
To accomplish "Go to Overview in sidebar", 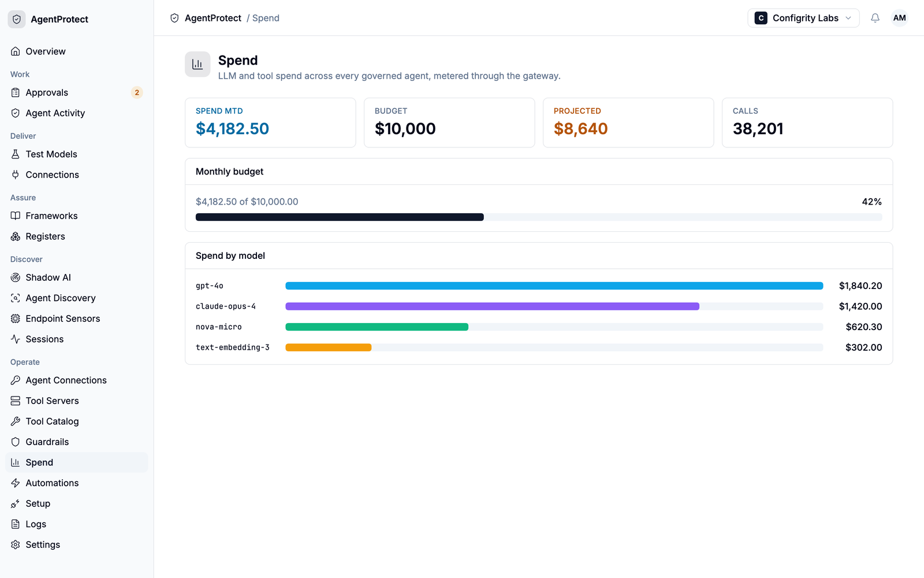I will point(77,51).
